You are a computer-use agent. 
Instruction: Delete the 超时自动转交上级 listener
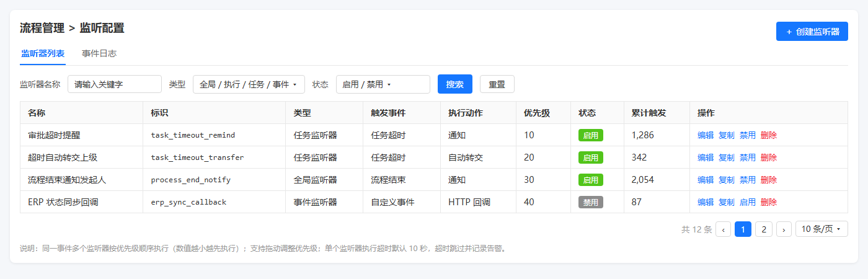769,157
